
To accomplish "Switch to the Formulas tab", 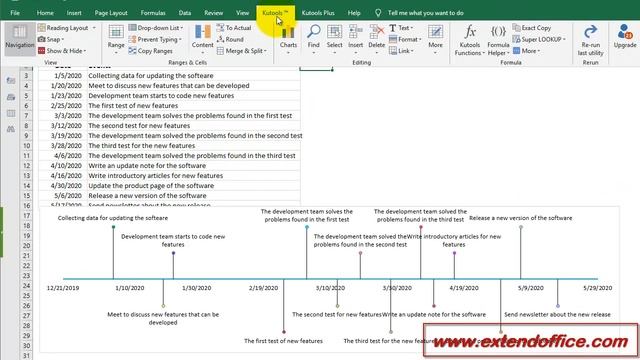I will (153, 13).
